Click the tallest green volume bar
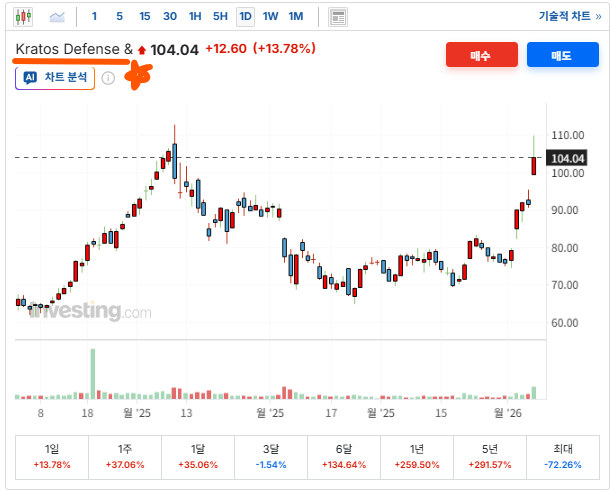612x492 pixels. click(93, 373)
